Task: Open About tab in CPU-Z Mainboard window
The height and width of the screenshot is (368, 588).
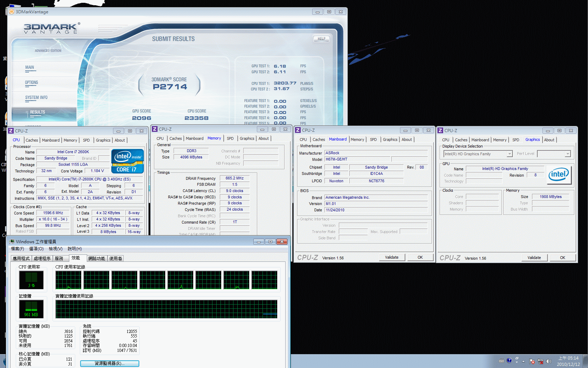Action: coord(407,139)
